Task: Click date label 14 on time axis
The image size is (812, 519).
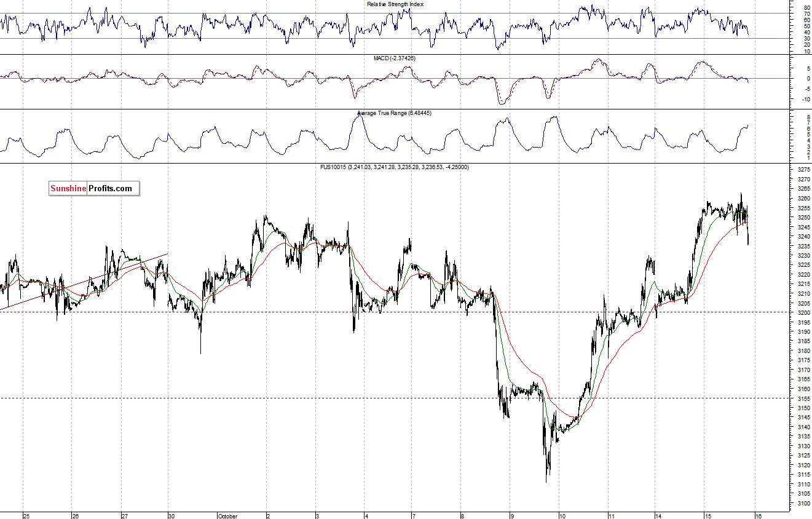Action: click(x=658, y=516)
